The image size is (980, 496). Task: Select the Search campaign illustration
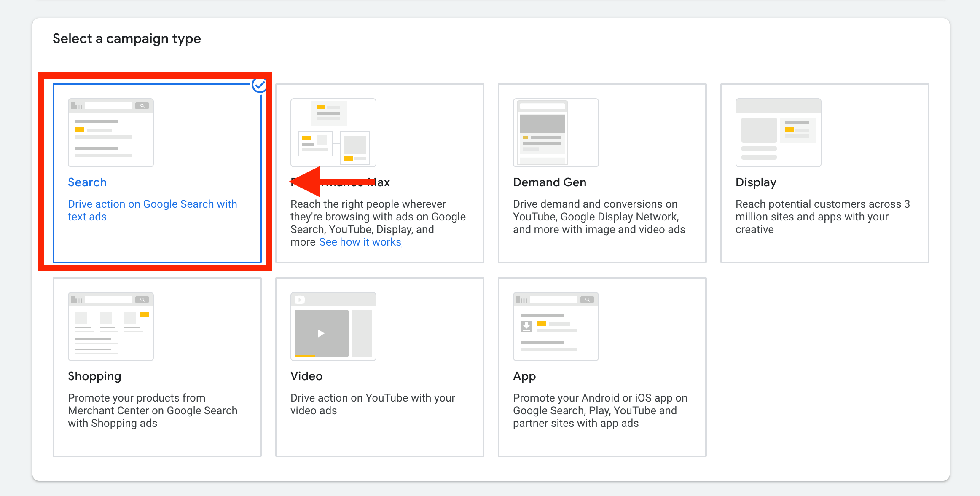tap(111, 133)
